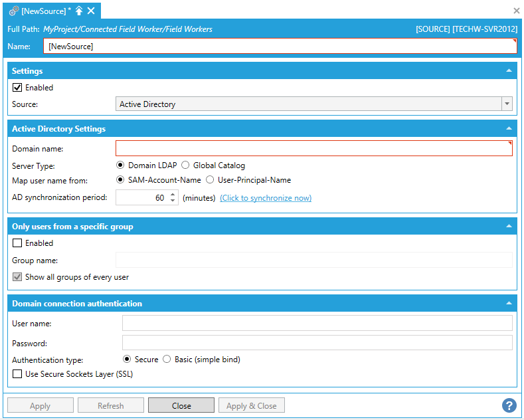Open the Source dropdown showing Active Directory
Image resolution: width=524 pixels, height=420 pixels.
tap(507, 104)
